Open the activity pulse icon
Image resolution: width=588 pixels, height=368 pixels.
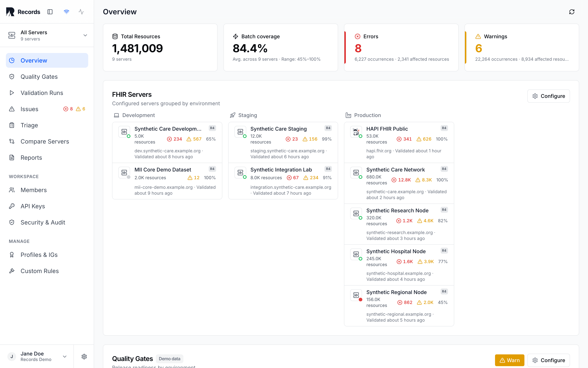81,12
